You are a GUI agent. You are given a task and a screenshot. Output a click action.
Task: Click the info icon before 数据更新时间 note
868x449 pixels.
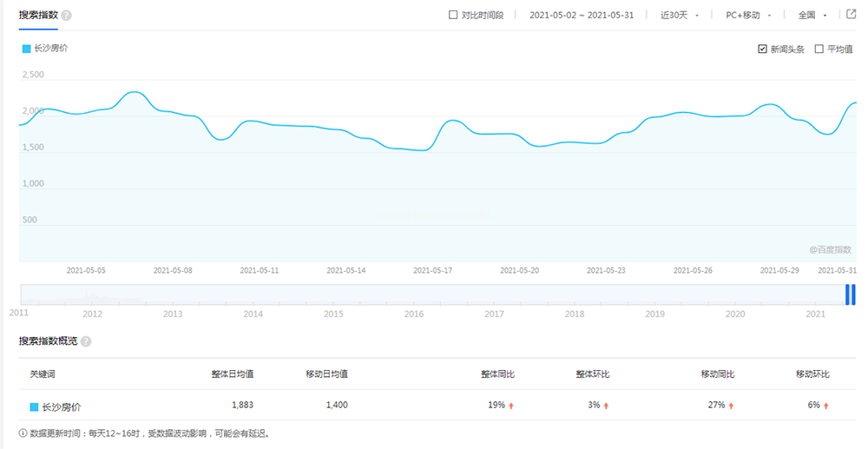click(x=23, y=432)
